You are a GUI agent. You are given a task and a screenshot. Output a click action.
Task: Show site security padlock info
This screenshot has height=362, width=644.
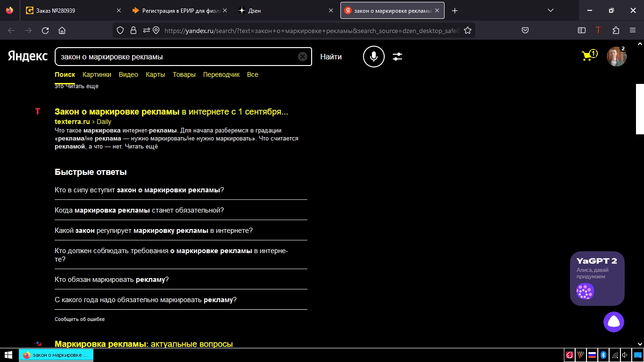coord(133,30)
